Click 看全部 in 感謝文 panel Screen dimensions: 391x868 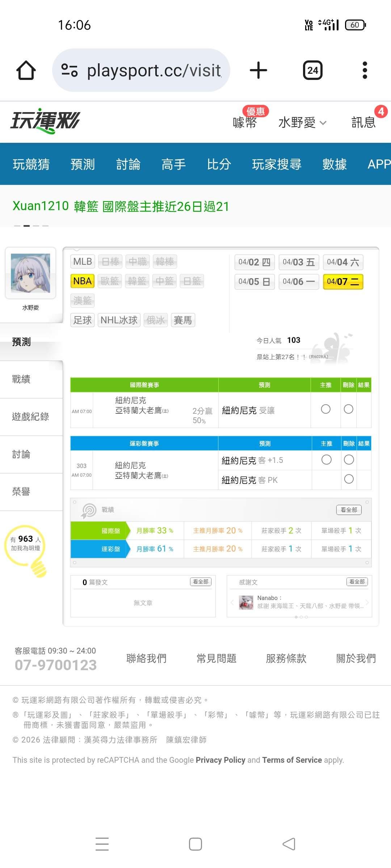tap(357, 582)
